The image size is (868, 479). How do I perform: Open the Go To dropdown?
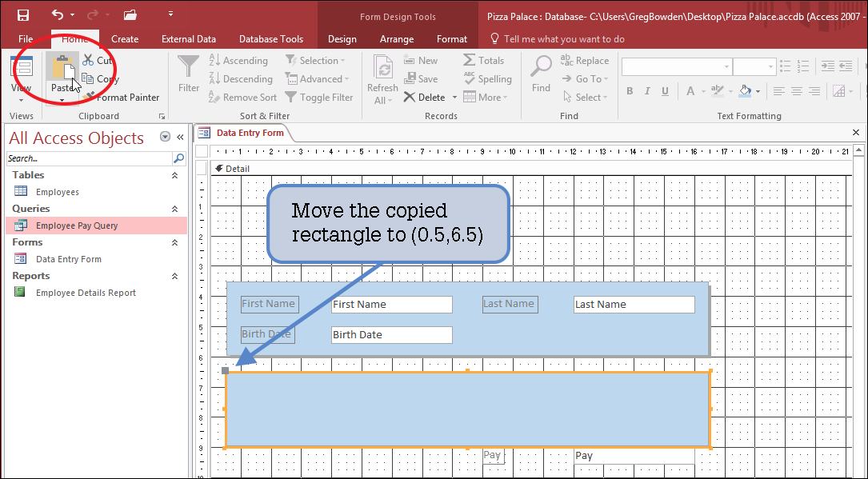click(x=585, y=79)
